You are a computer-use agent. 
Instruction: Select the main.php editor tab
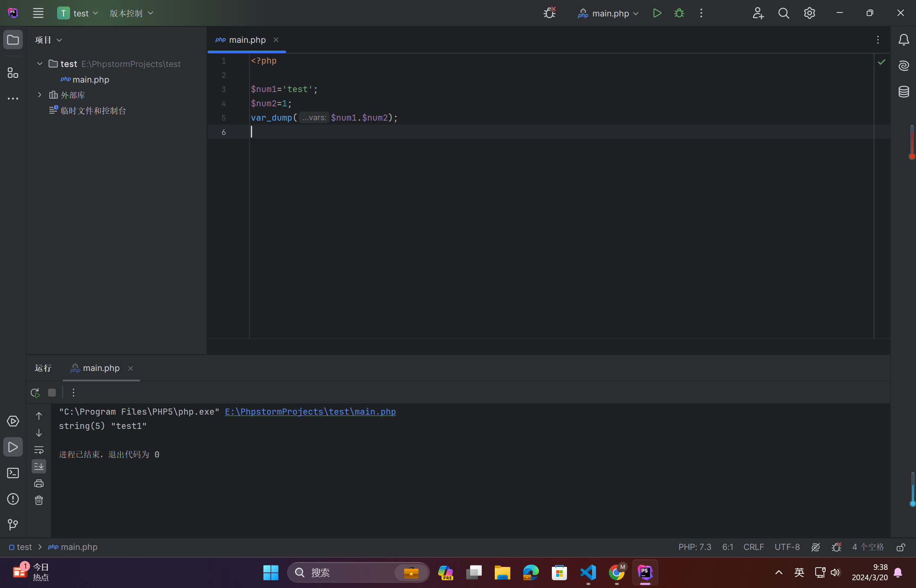247,40
